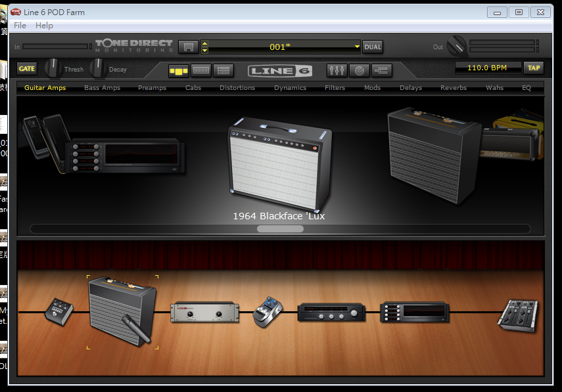Select the blue pedal in the signal chain

(x=268, y=312)
